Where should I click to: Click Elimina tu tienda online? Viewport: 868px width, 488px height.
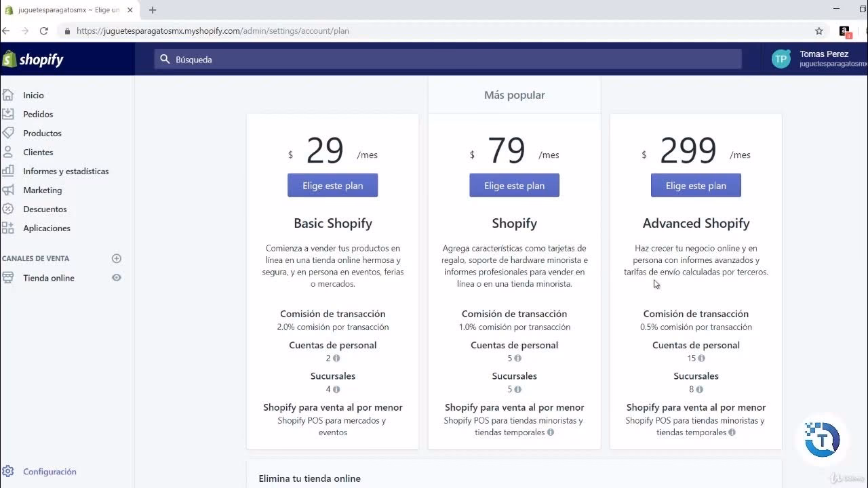click(309, 478)
